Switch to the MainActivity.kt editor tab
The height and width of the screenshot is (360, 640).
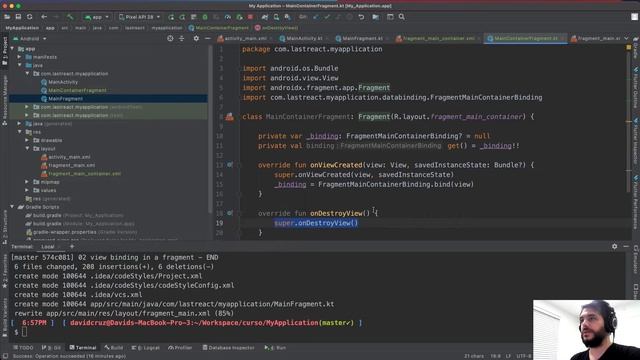coord(303,38)
